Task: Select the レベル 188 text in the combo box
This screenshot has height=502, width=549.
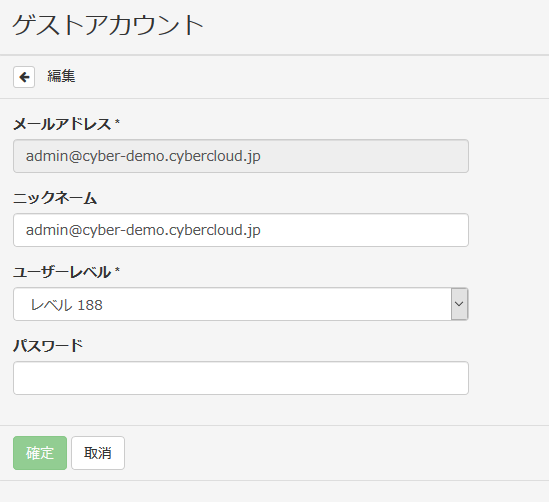Action: tap(67, 305)
